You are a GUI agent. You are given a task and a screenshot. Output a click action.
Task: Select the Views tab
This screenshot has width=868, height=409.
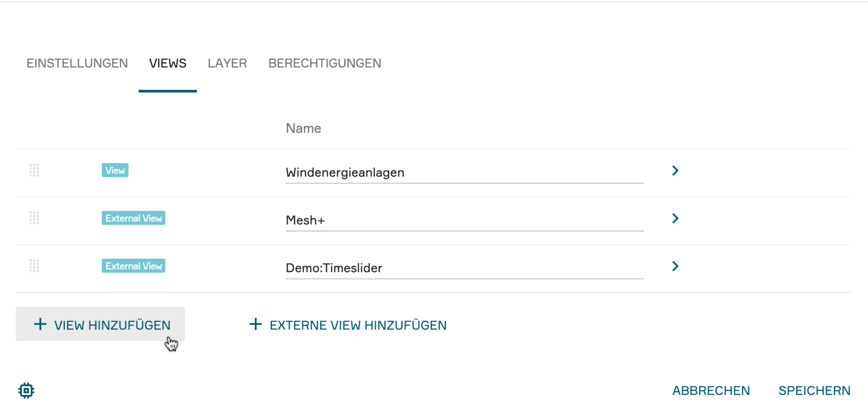click(x=167, y=63)
